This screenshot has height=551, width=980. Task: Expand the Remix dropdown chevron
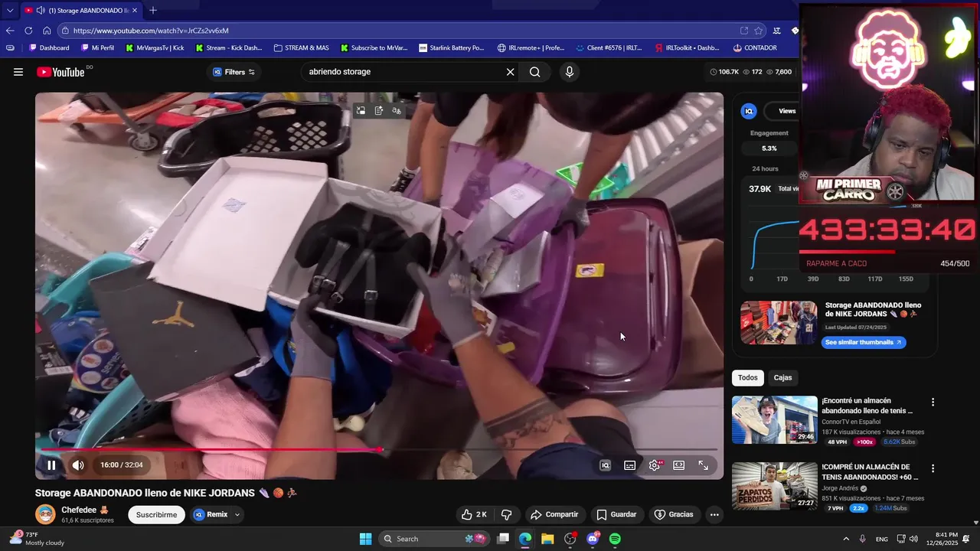click(237, 514)
